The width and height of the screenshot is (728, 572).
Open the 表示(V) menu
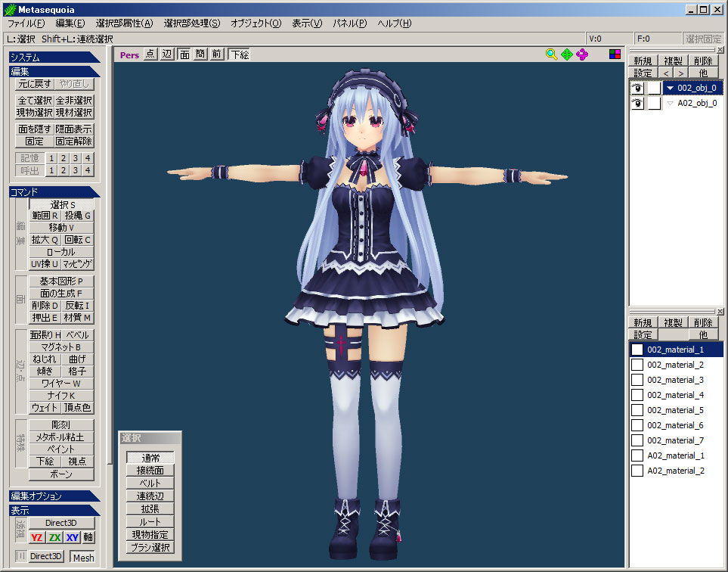click(x=307, y=23)
